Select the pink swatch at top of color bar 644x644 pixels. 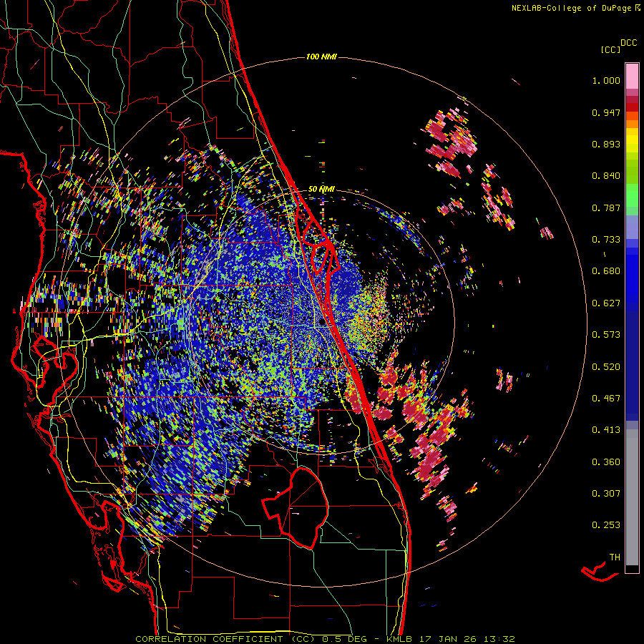click(632, 77)
